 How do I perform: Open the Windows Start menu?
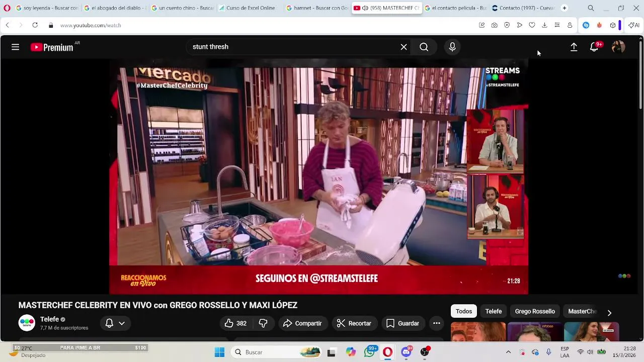pos(219,352)
